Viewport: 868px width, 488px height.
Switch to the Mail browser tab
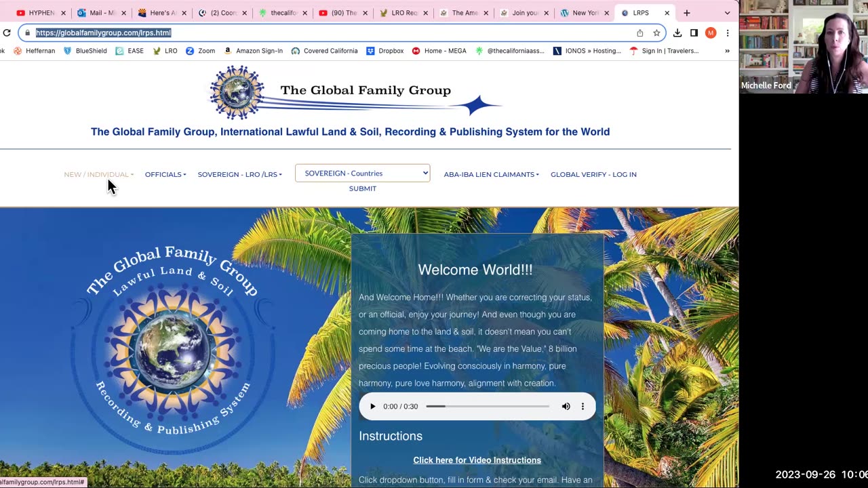pos(102,13)
